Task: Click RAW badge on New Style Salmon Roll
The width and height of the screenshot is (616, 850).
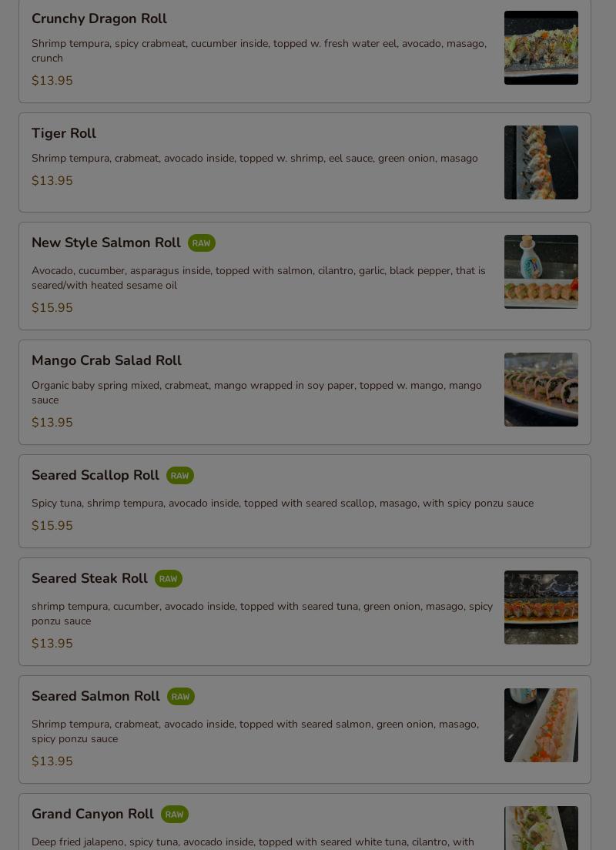Action: point(201,243)
